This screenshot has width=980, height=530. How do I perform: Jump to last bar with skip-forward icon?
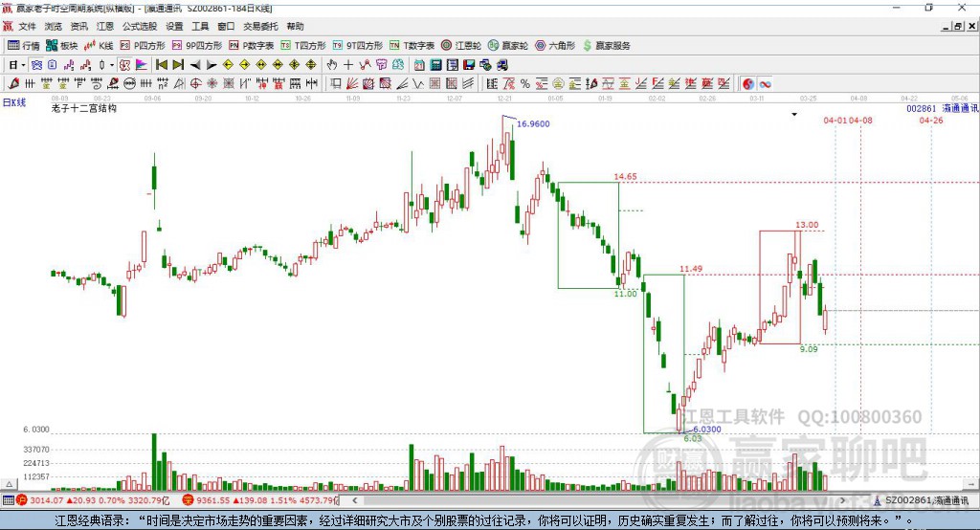pyautogui.click(x=178, y=65)
